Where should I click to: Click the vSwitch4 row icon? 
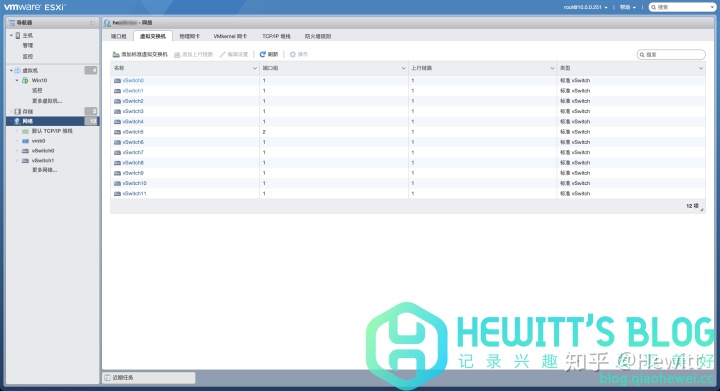[x=118, y=122]
